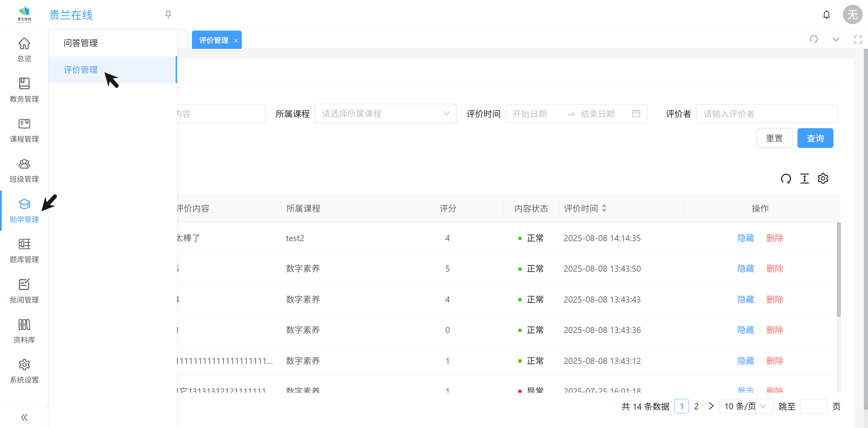Open the 10 条/页 page size dropdown

[746, 406]
